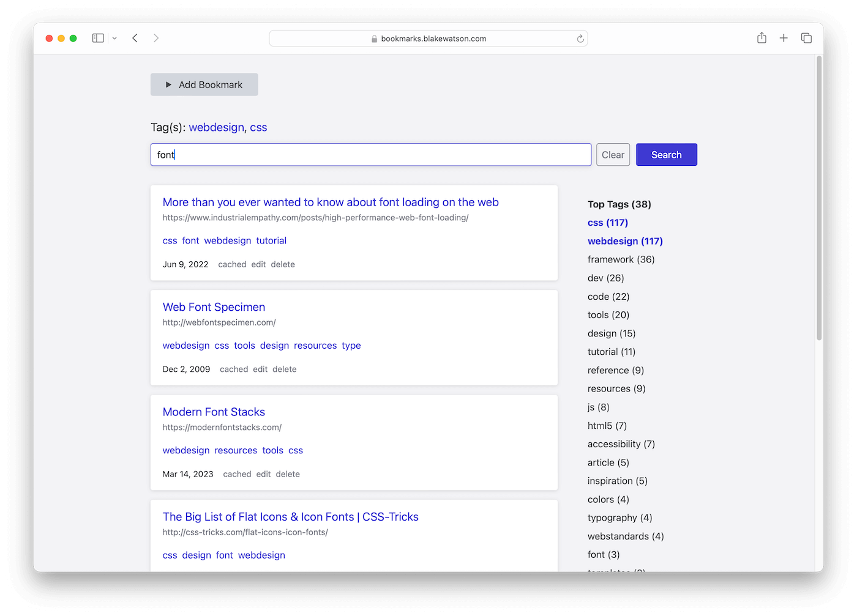This screenshot has width=857, height=616.
Task: Go back with the back arrow
Action: pos(135,38)
